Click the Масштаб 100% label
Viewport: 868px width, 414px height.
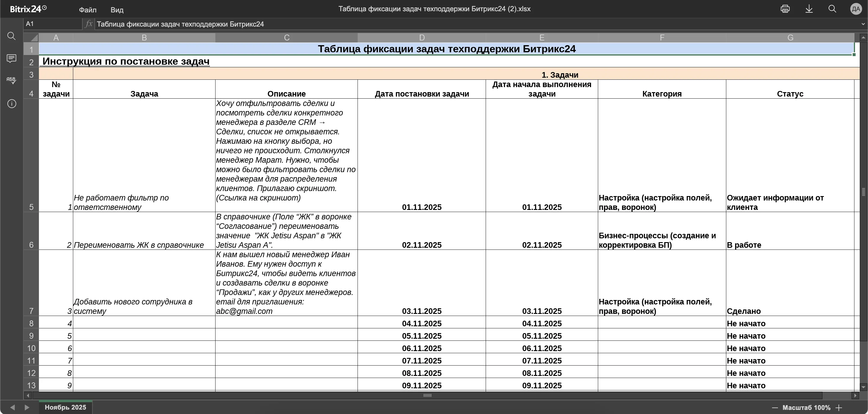point(806,408)
